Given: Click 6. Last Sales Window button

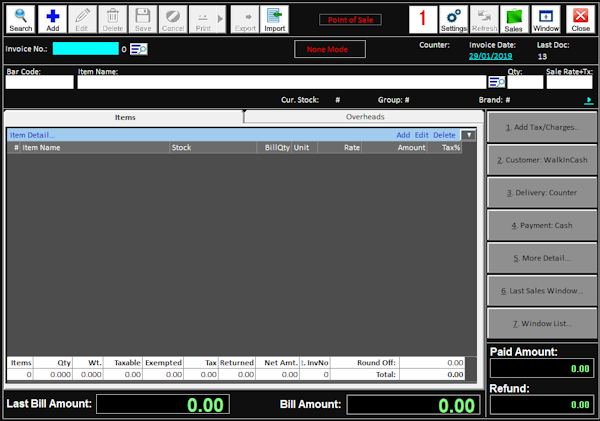Looking at the screenshot, I should (542, 291).
